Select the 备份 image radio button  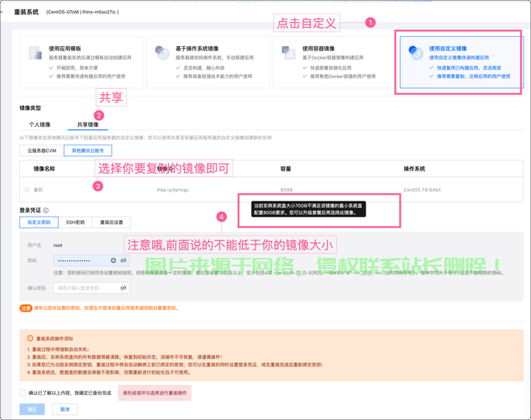[x=27, y=190]
